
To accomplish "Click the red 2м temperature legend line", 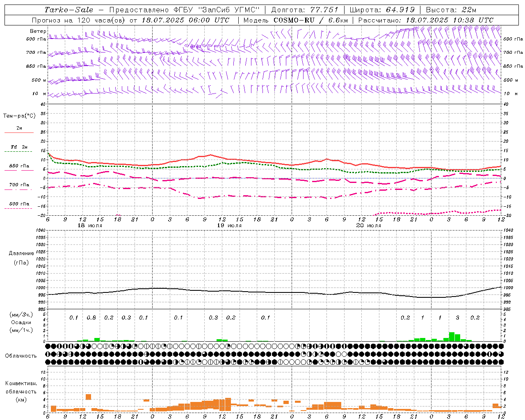I will coord(19,132).
